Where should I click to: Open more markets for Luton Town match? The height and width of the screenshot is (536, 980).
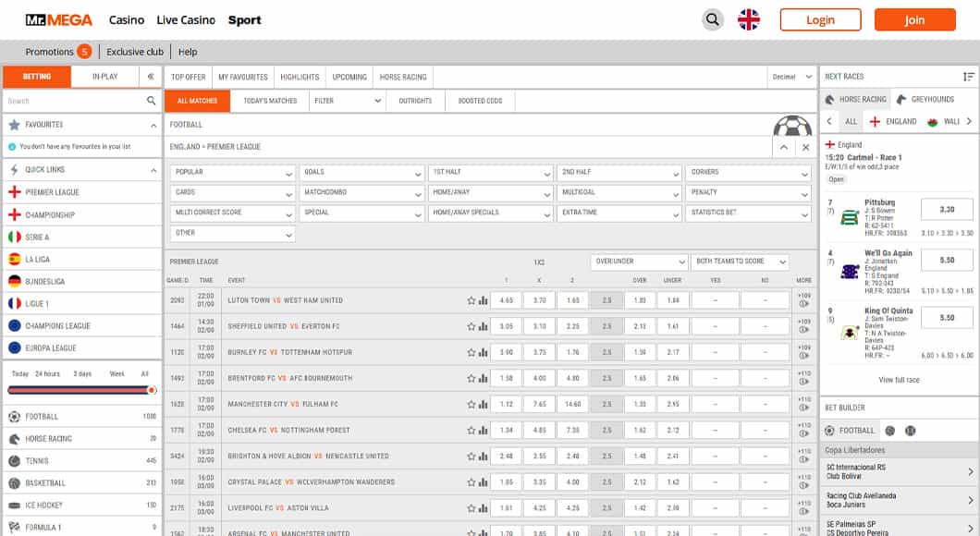803,299
